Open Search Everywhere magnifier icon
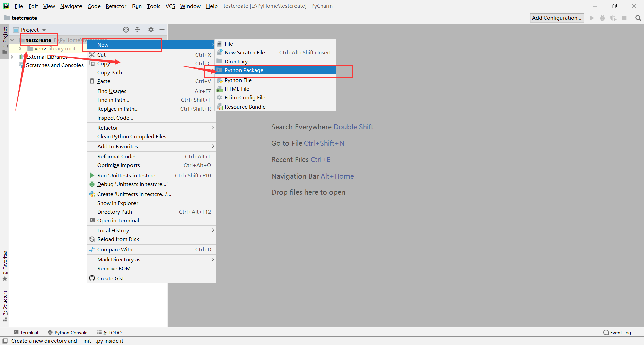Viewport: 644px width, 345px height. 638,18
